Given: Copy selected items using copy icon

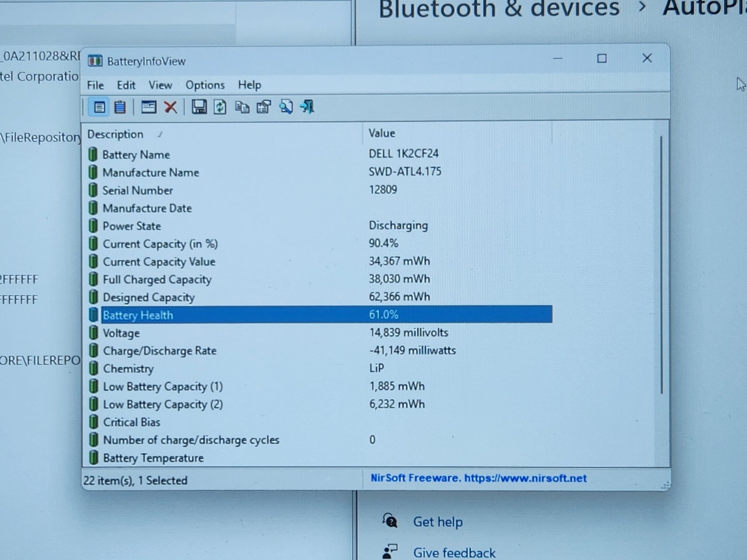Looking at the screenshot, I should pos(242,107).
